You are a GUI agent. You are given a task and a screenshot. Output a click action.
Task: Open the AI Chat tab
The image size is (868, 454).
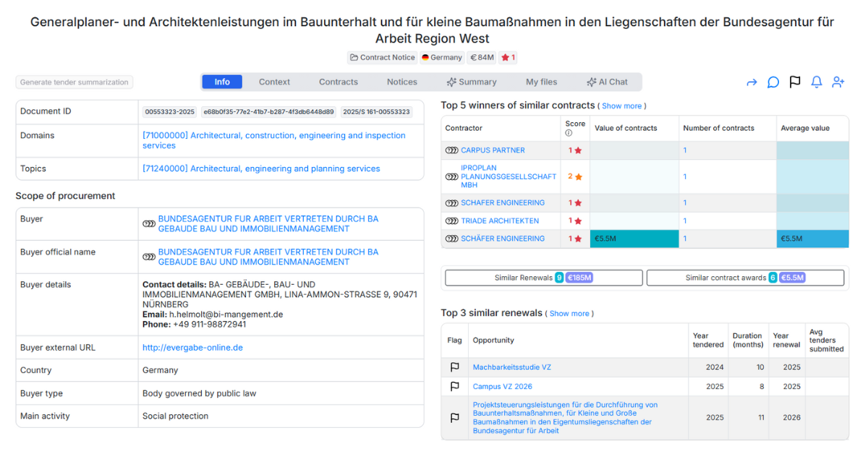pyautogui.click(x=607, y=82)
